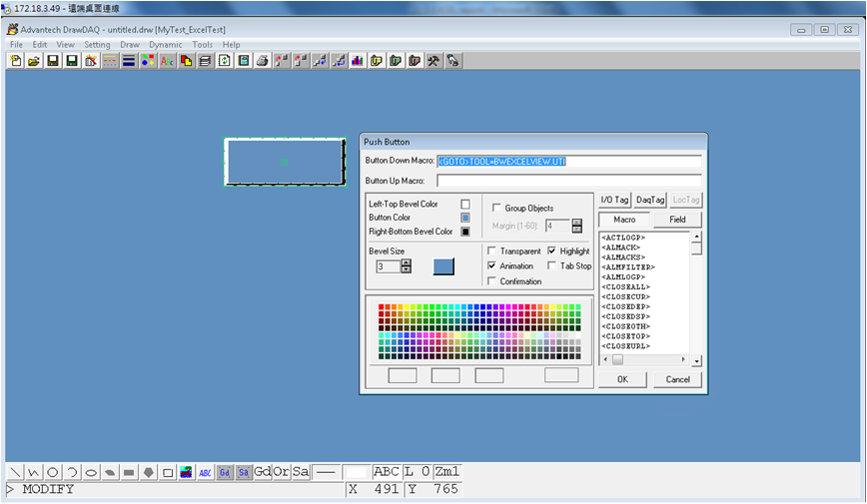The image size is (867, 504).
Task: Click Cancel in Push Button dialog
Action: [x=677, y=379]
